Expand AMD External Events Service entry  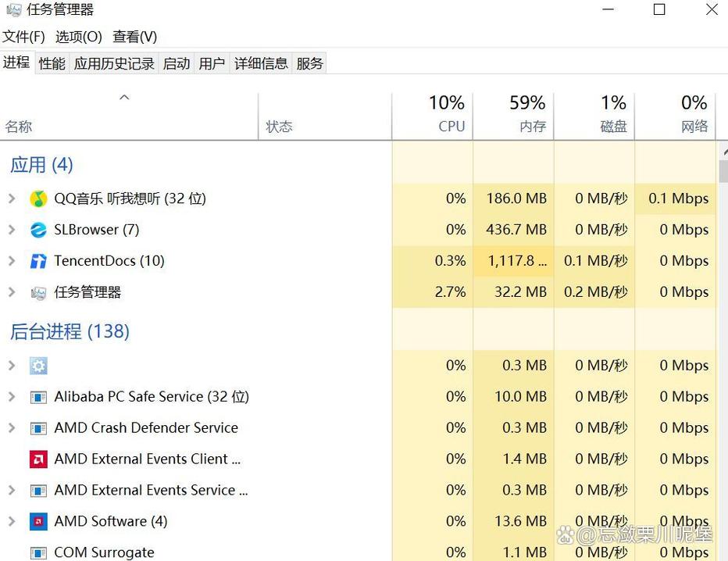(x=12, y=491)
